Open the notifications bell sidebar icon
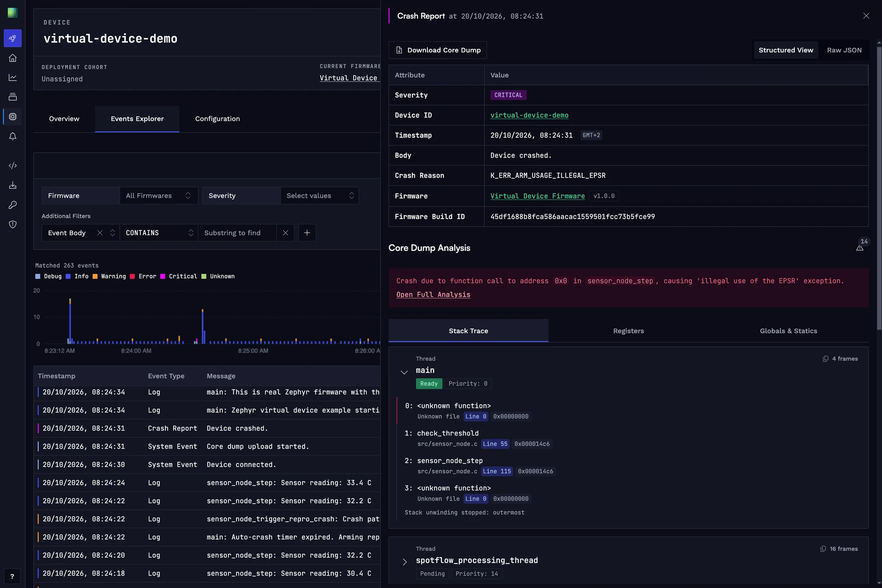This screenshot has width=882, height=588. [x=12, y=136]
